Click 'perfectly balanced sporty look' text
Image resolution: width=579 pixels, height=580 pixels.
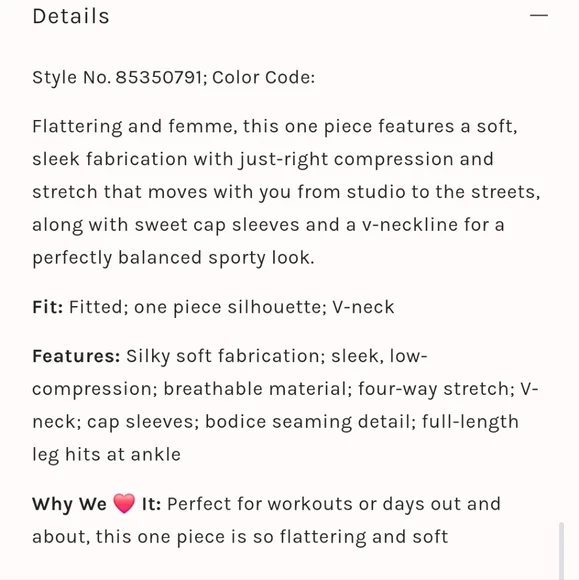[x=171, y=258]
